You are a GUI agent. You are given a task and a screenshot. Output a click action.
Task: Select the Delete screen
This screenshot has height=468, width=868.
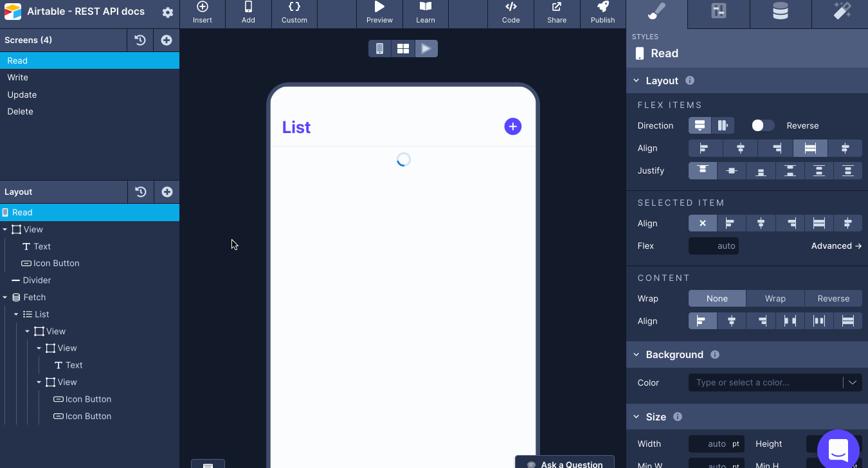[89, 111]
